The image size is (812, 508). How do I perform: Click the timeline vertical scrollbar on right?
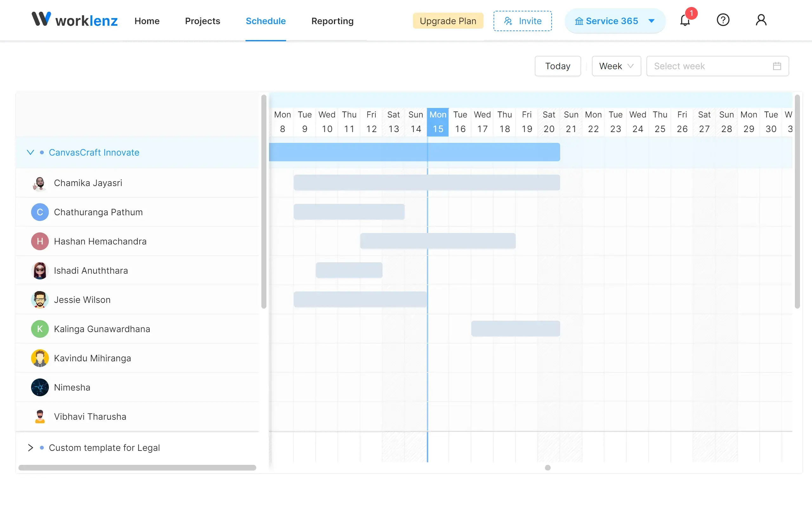(x=797, y=202)
